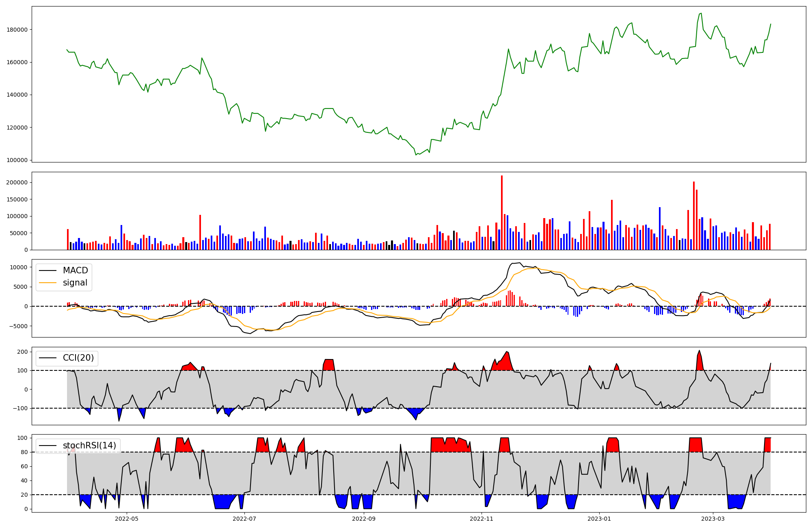Viewport: 812px width, 528px height.
Task: Select the 2023-03 date tick label
Action: pyautogui.click(x=713, y=519)
